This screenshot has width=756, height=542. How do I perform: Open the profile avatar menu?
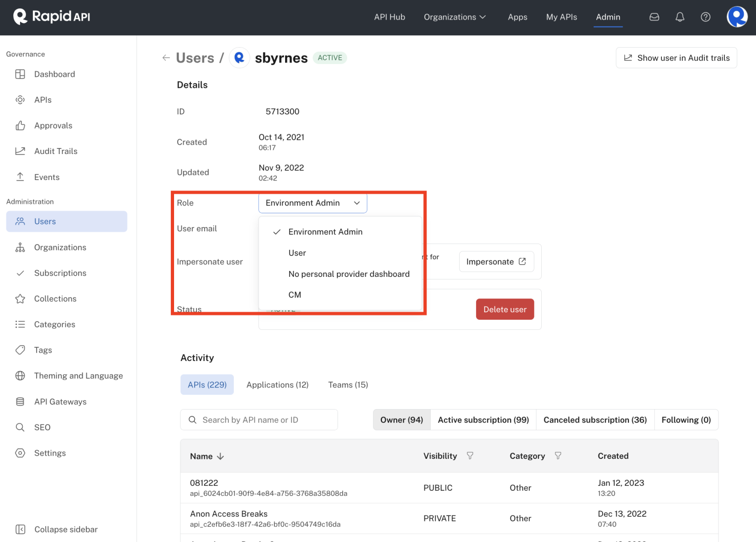[x=737, y=17]
